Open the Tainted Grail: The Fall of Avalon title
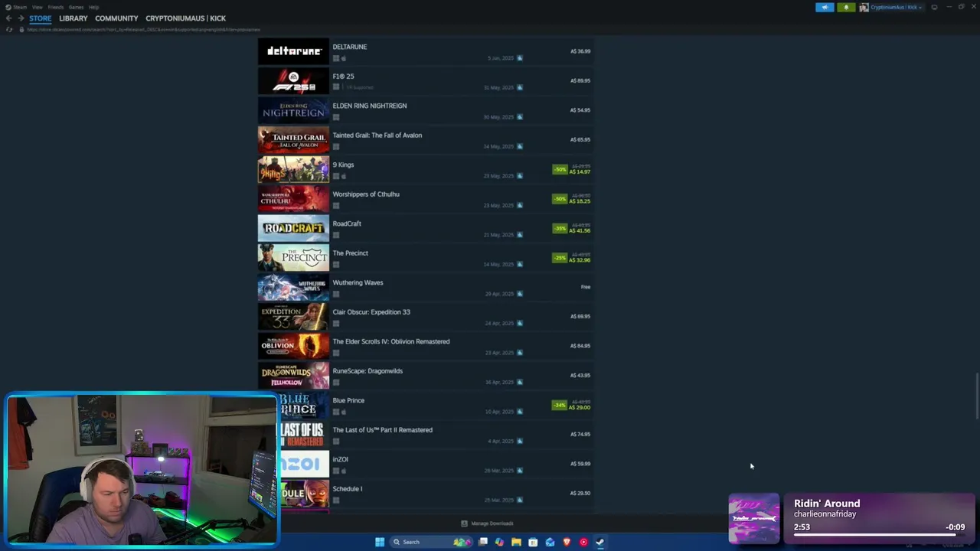This screenshot has width=980, height=551. click(377, 135)
